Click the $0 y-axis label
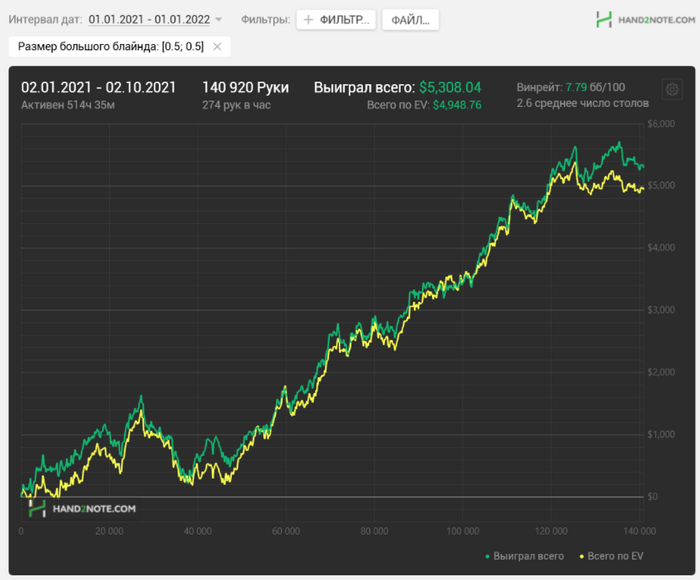The width and height of the screenshot is (700, 580). click(652, 497)
